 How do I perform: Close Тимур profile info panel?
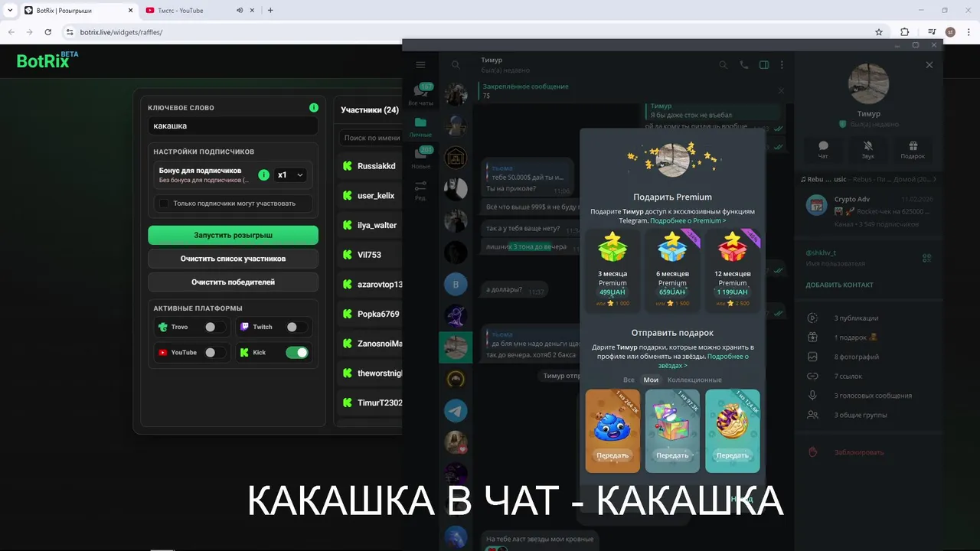point(929,65)
